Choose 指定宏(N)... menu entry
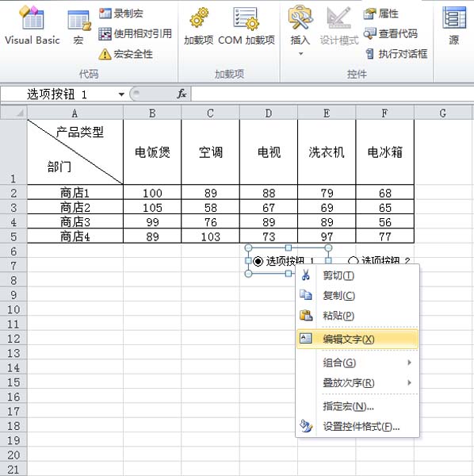The image size is (474, 476). pyautogui.click(x=357, y=406)
